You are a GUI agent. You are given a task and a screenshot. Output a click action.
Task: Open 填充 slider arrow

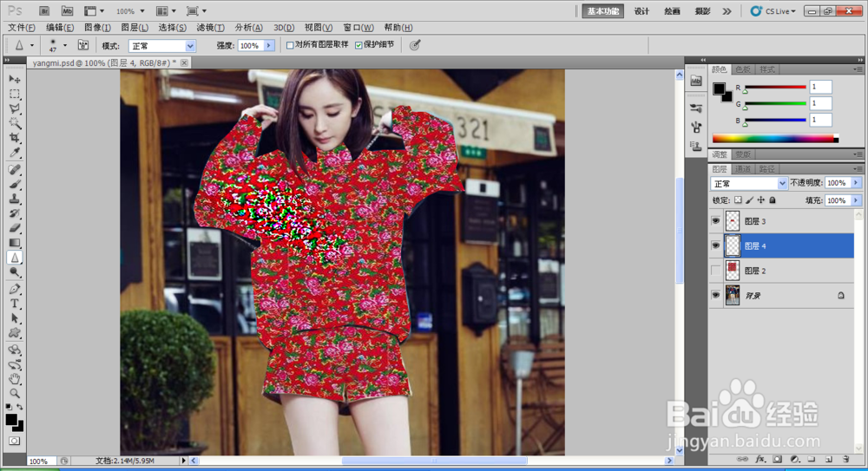pos(856,200)
